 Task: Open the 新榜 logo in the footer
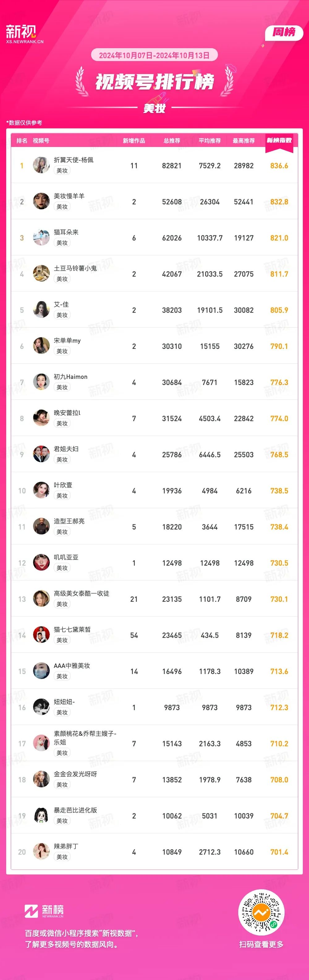(x=44, y=911)
